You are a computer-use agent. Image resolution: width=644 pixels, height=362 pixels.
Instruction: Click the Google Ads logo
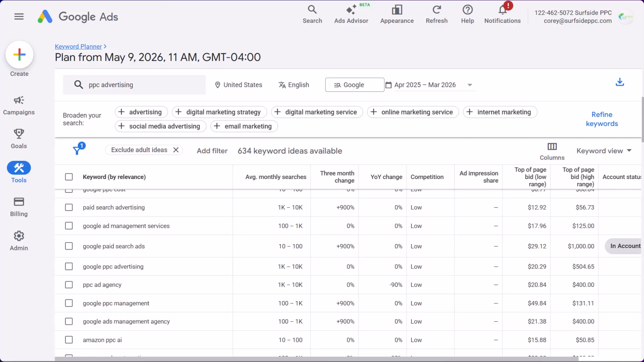pyautogui.click(x=78, y=16)
